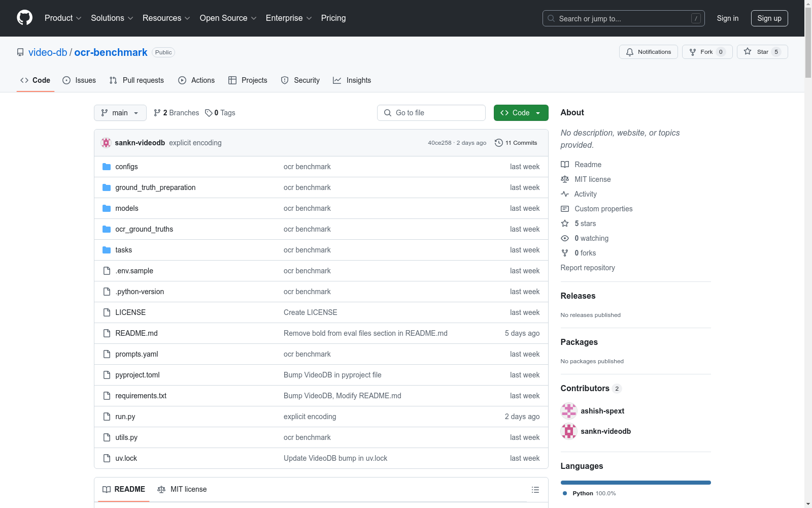Click the eye icon beside watching
The width and height of the screenshot is (812, 508).
(x=565, y=238)
